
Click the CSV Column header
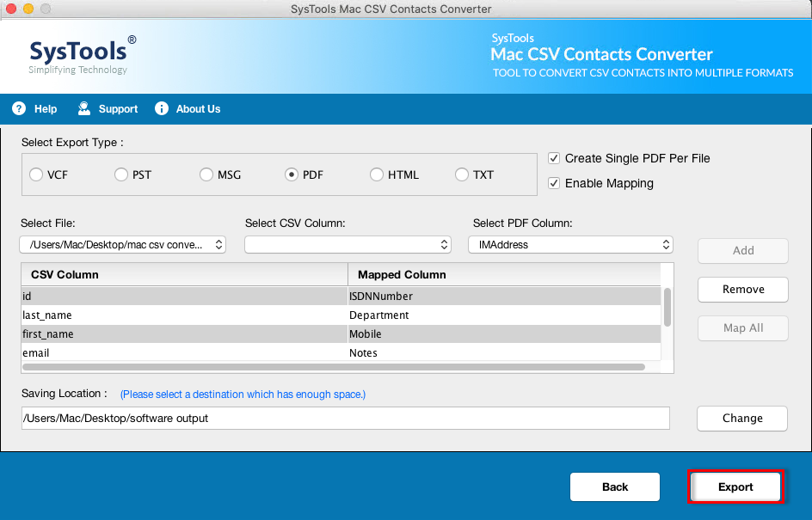184,275
